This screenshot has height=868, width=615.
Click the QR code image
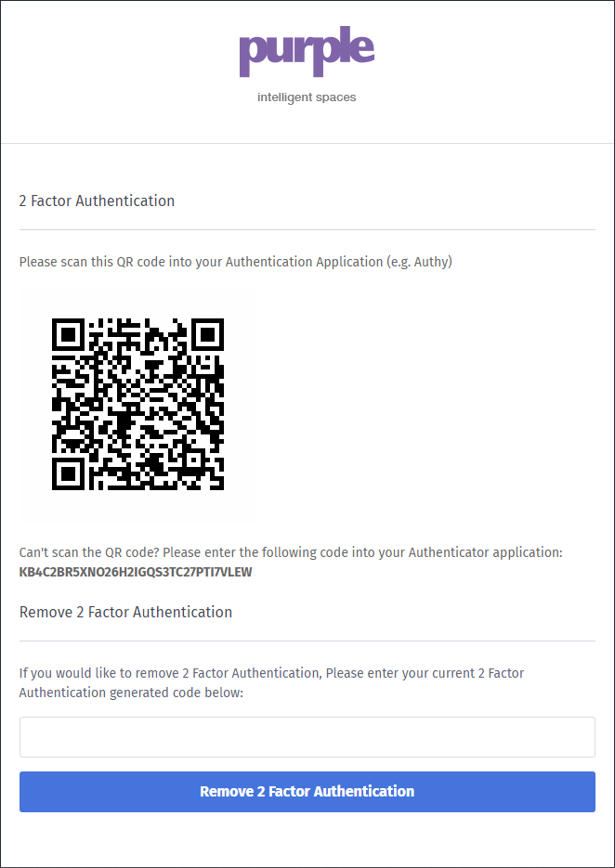coord(137,405)
